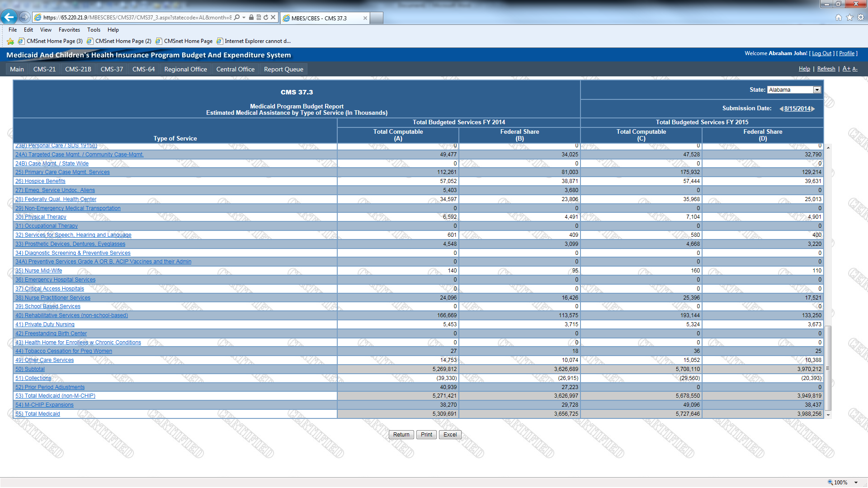Expand the address bar autocomplete dropdown arrow

click(244, 18)
